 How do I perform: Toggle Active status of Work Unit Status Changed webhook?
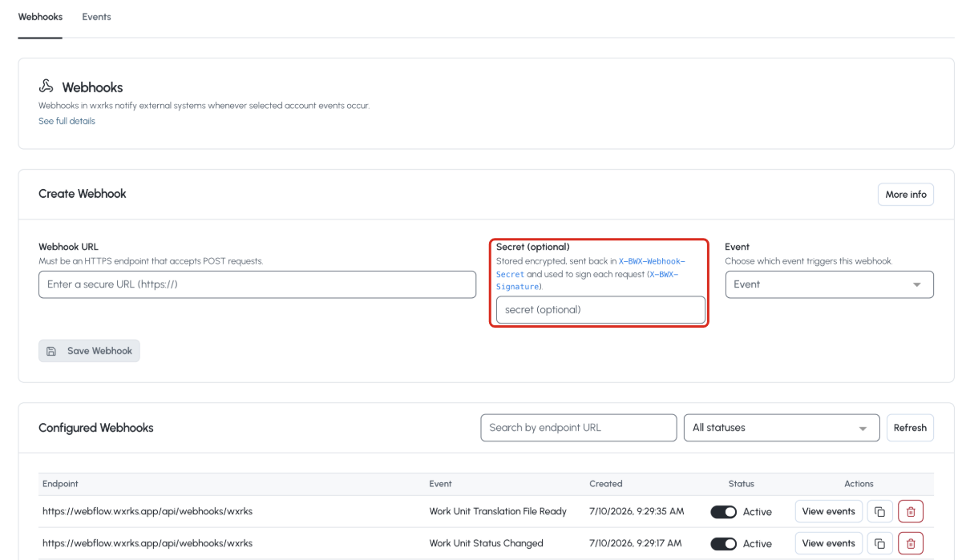pos(724,543)
